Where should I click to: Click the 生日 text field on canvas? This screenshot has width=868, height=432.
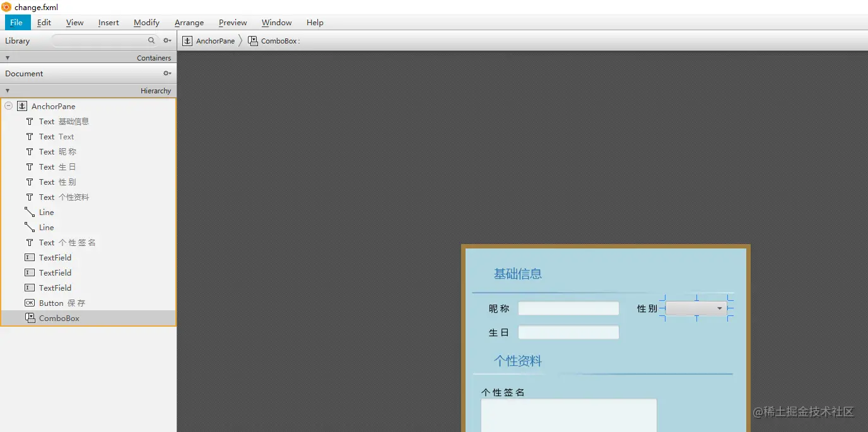pyautogui.click(x=568, y=332)
